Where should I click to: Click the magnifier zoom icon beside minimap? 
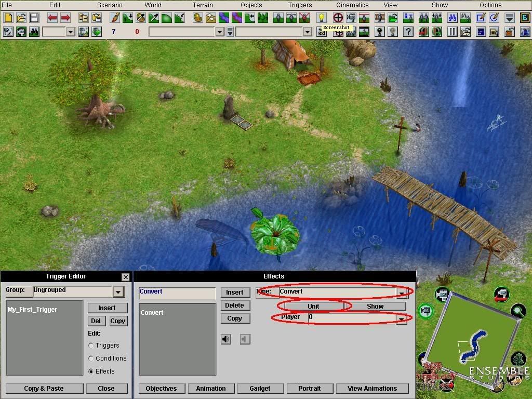[x=517, y=311]
